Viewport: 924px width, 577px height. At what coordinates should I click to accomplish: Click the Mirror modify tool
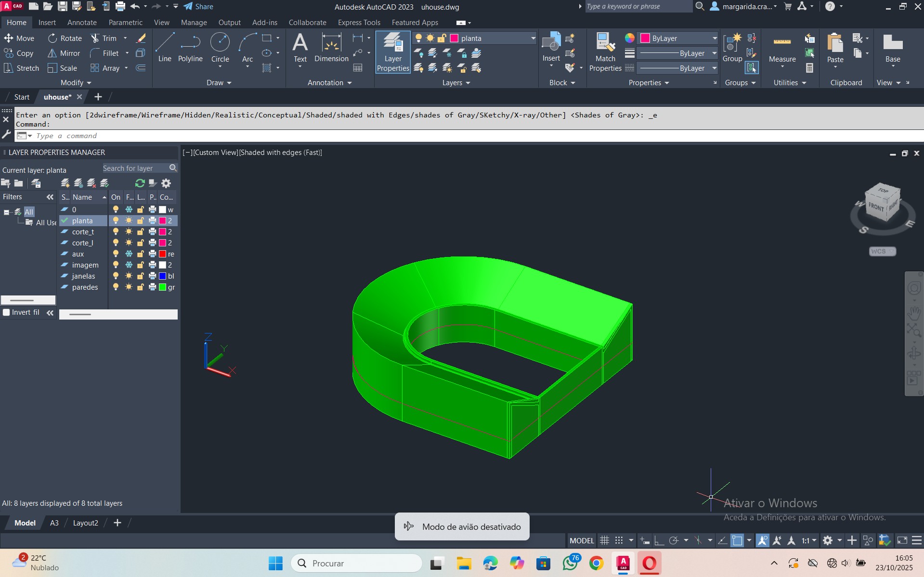[x=64, y=53]
